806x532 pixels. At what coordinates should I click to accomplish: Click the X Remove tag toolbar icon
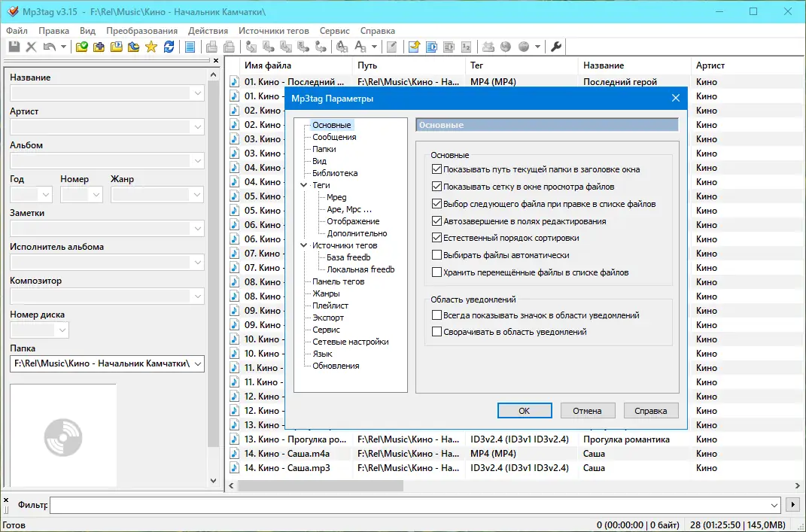tap(32, 47)
